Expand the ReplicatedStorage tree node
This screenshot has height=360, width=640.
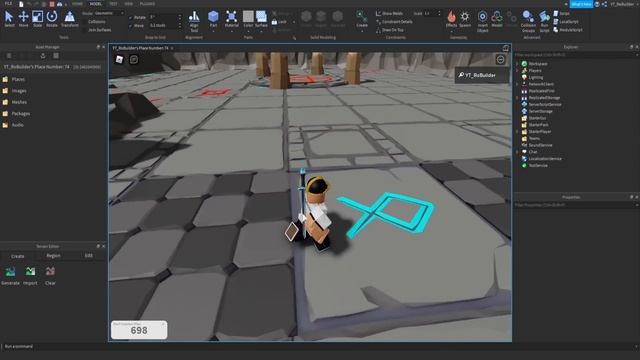click(x=517, y=98)
